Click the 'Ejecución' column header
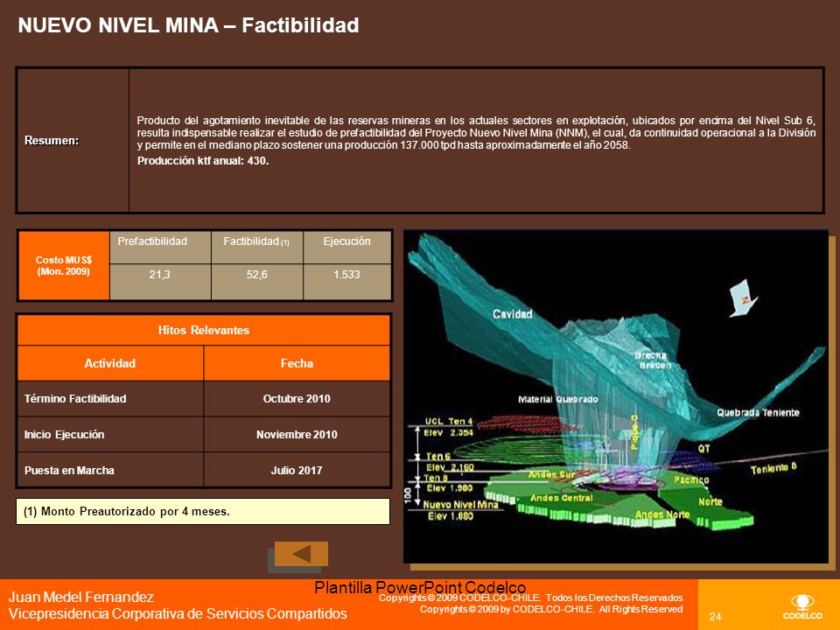The image size is (840, 630). (347, 247)
